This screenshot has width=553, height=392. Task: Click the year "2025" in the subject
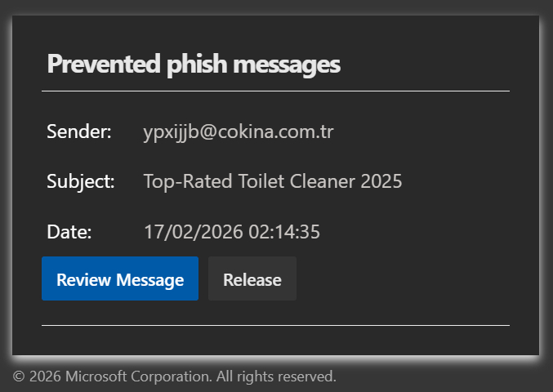[381, 181]
